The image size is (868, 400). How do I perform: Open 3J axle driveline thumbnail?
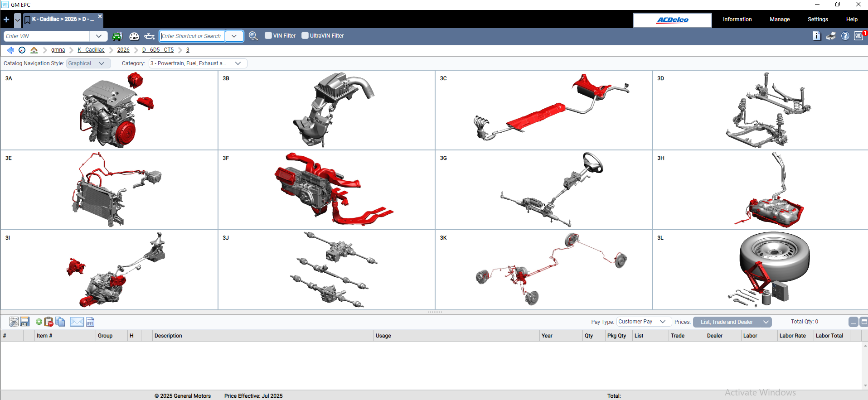[x=326, y=270]
